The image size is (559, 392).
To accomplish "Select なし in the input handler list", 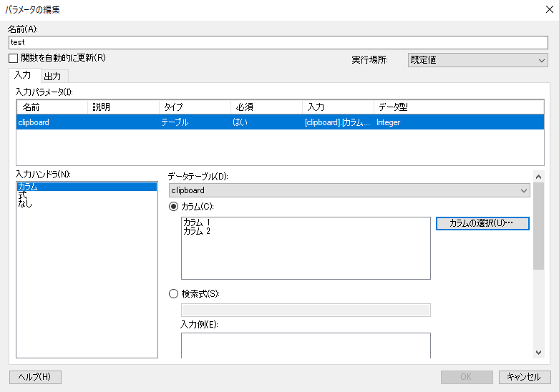I will coord(25,204).
